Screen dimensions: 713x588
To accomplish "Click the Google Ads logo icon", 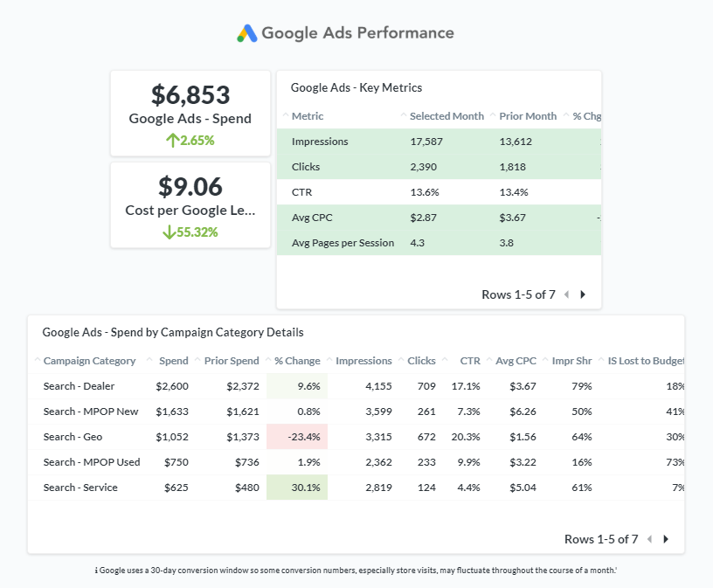I will pos(246,32).
